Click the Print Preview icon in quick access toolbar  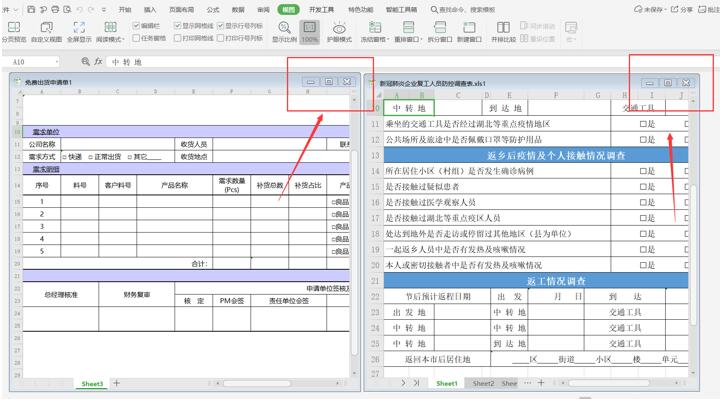[67, 9]
